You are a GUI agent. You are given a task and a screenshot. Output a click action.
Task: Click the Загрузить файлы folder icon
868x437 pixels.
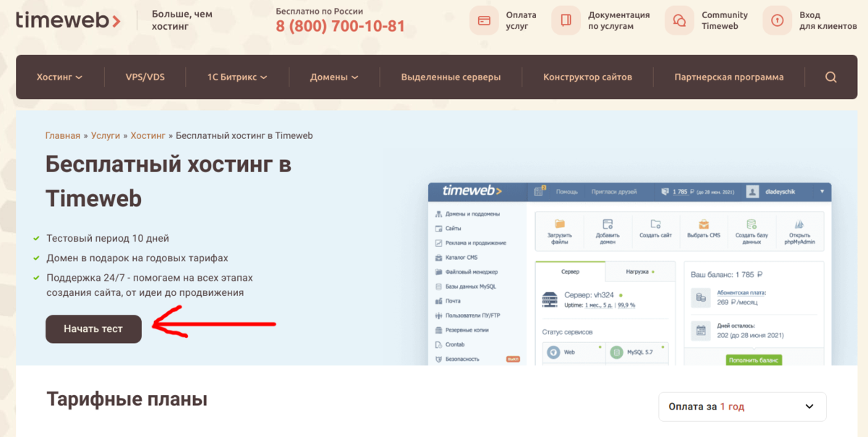559,224
